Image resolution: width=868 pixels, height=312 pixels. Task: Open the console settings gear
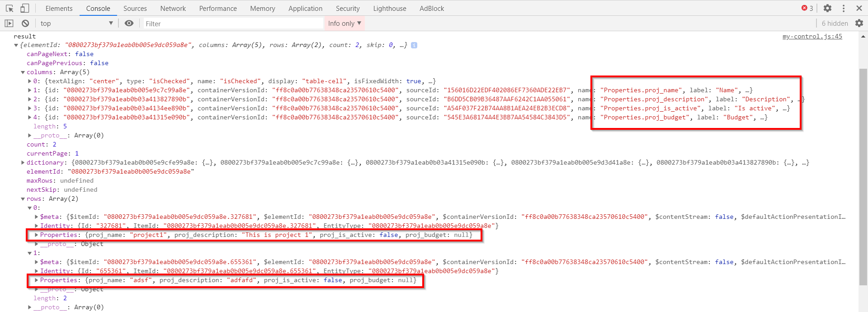(859, 24)
